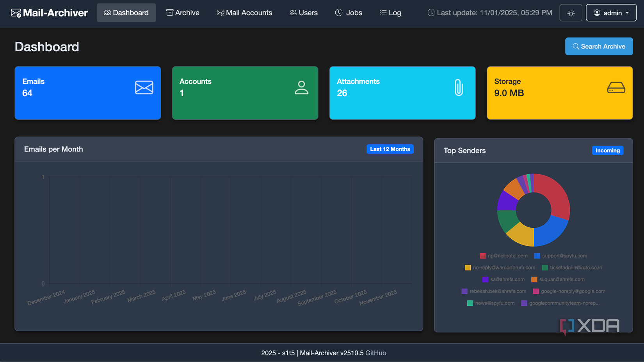
Task: Navigate to the Users section
Action: click(x=304, y=13)
